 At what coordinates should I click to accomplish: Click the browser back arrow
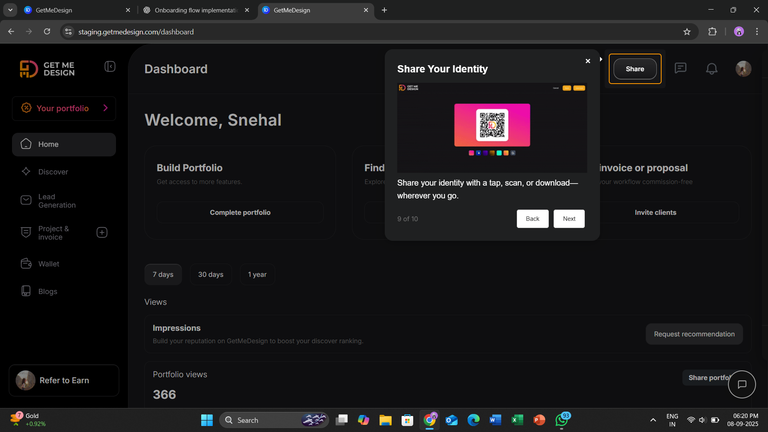[x=11, y=31]
